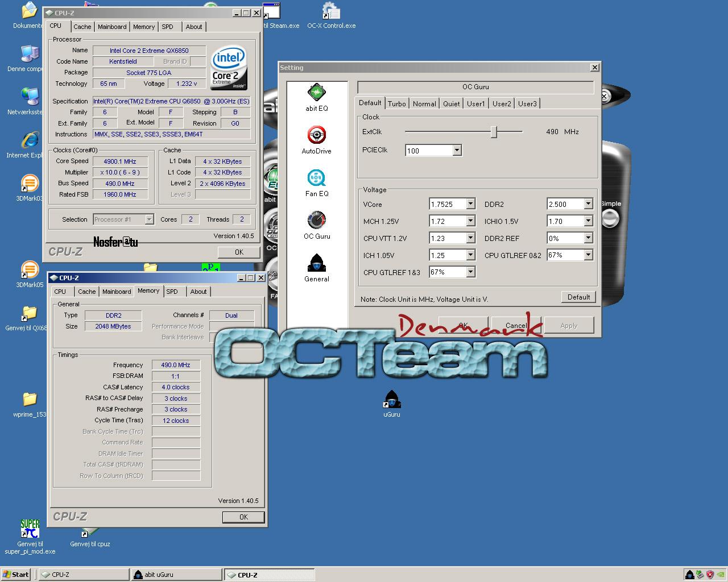The image size is (728, 582).
Task: Expand the VCore voltage dropdown
Action: (x=470, y=204)
